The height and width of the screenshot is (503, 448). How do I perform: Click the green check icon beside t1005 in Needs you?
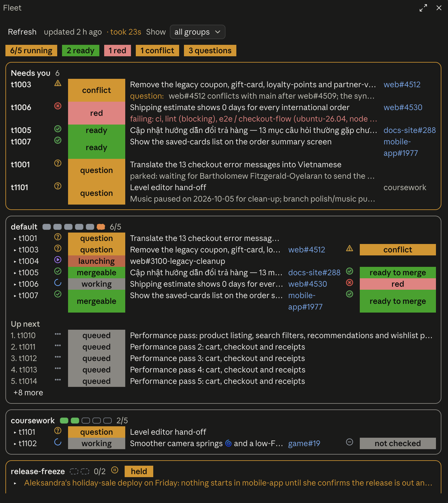point(58,129)
